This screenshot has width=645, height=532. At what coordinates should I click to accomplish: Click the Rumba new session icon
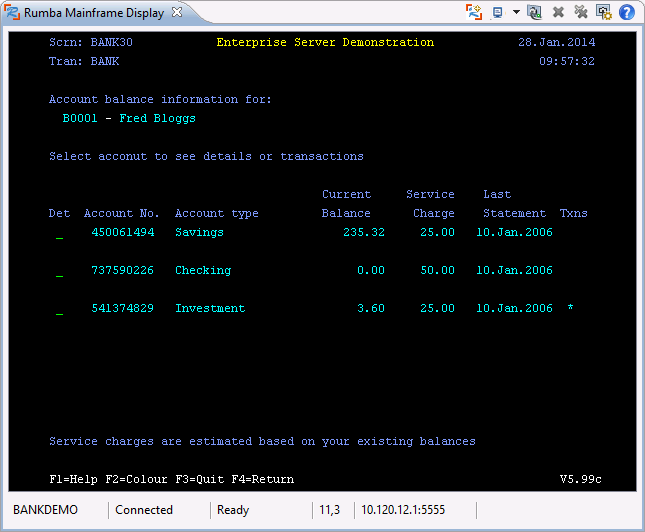475,12
